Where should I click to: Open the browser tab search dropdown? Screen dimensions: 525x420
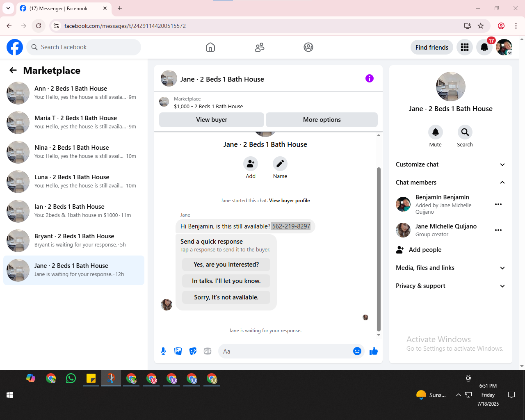coord(8,8)
